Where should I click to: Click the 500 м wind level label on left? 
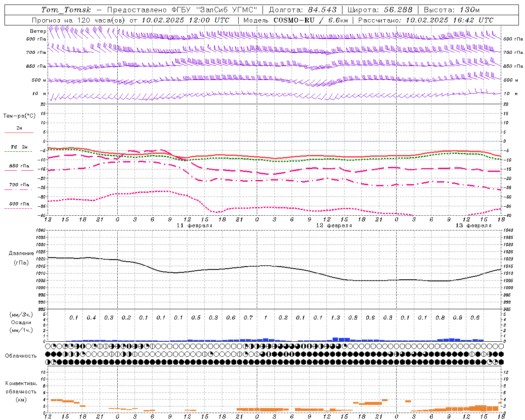coord(39,80)
